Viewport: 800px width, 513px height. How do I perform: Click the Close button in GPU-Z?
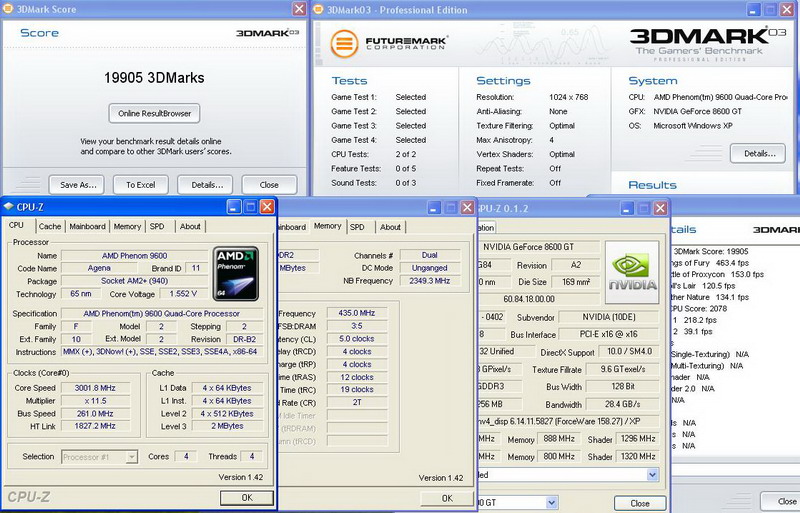(640, 503)
